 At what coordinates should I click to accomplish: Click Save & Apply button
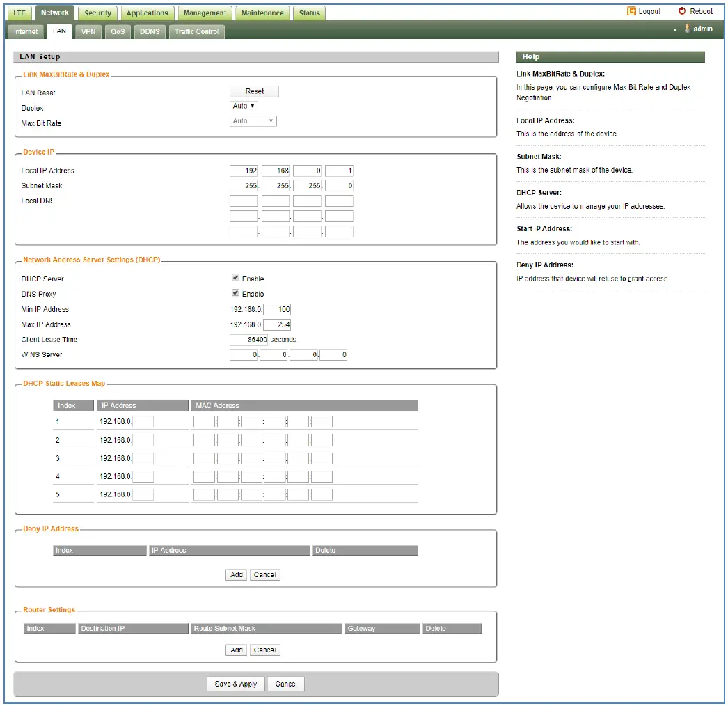236,684
